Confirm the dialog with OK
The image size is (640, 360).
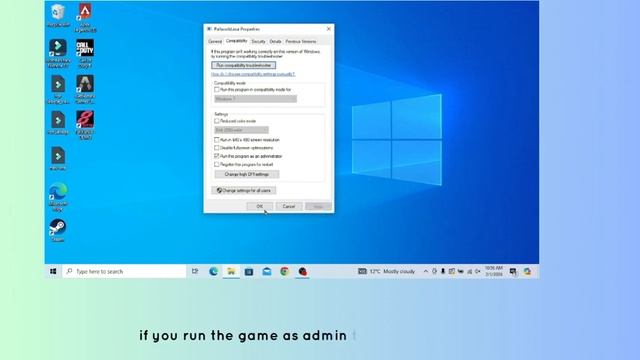coord(260,207)
